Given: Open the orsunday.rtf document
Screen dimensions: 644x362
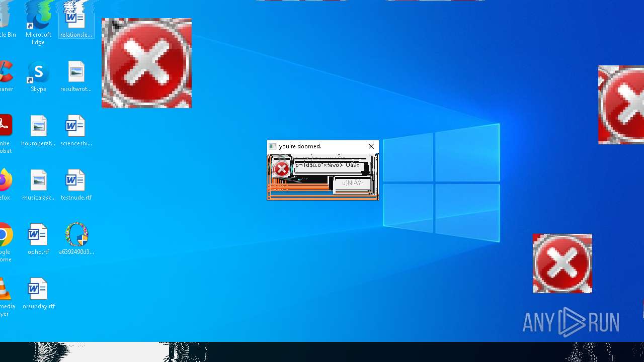Looking at the screenshot, I should (x=38, y=294).
